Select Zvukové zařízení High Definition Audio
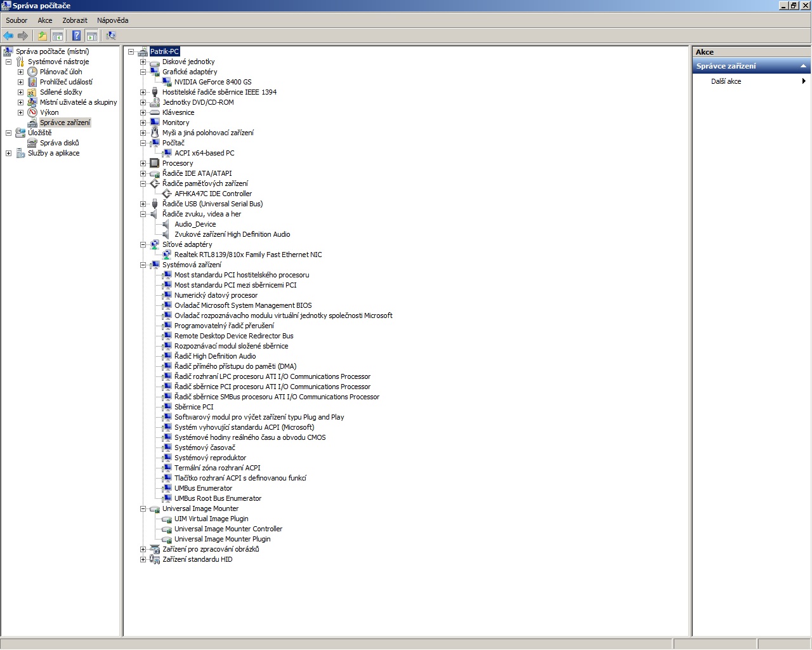 pos(232,234)
